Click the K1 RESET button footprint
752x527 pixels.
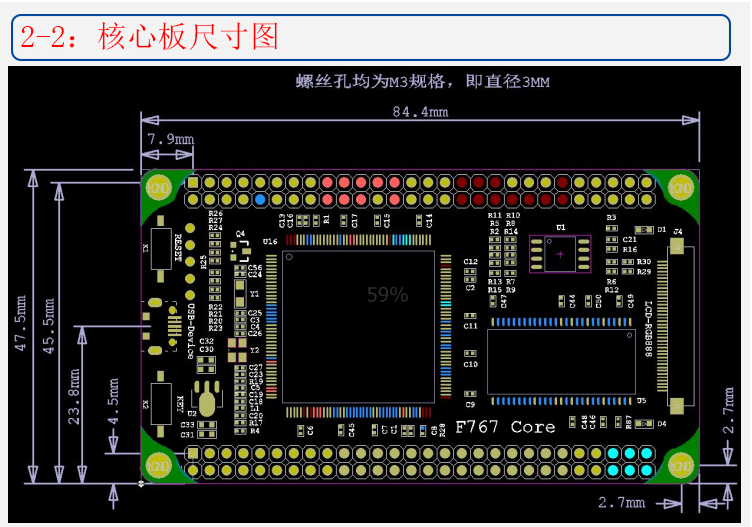click(x=159, y=247)
